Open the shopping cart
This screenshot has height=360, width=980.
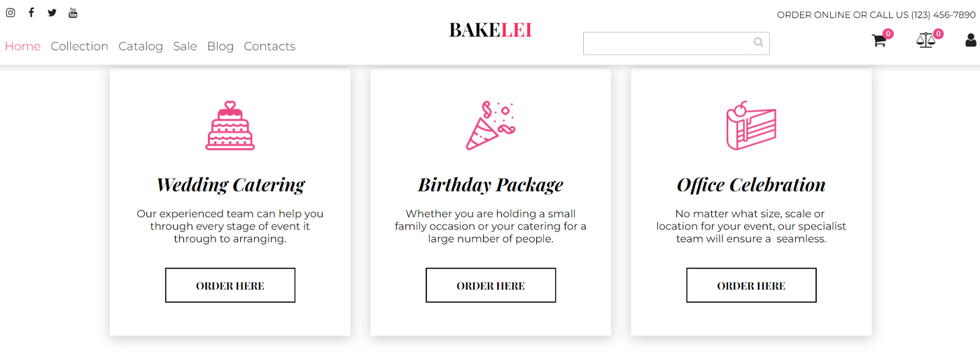[879, 41]
